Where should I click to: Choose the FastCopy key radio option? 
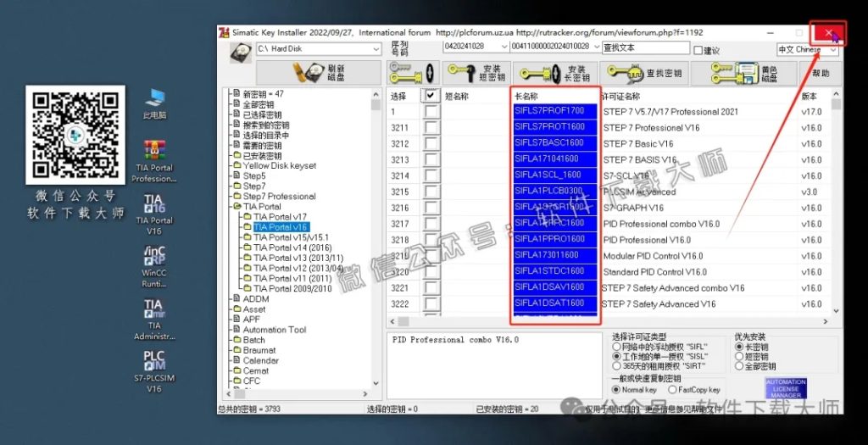(672, 390)
